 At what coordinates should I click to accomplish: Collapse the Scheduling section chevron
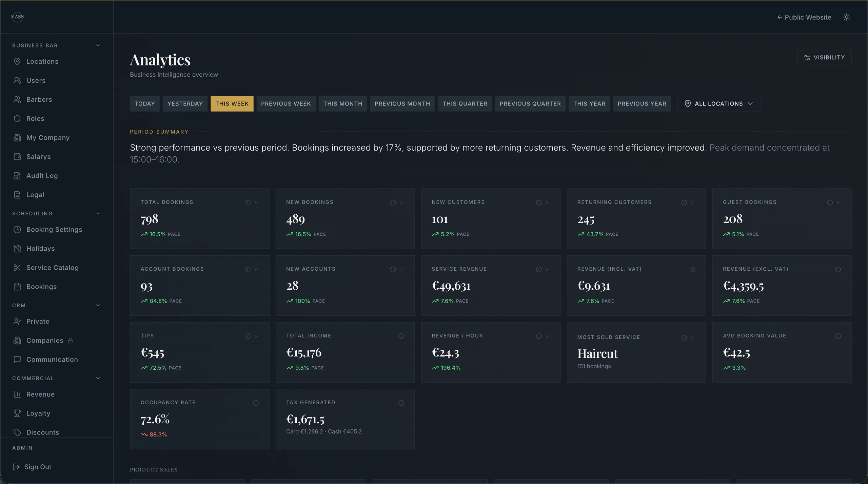tap(98, 214)
